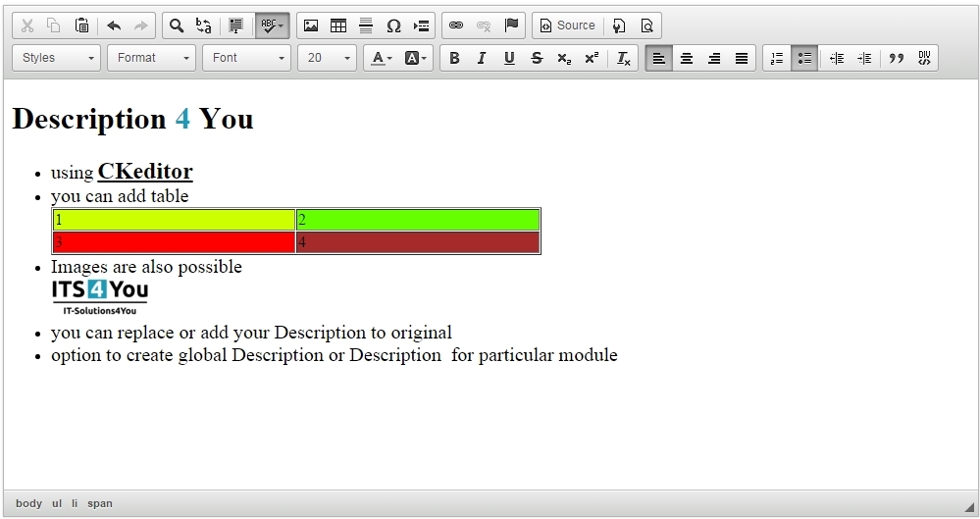The height and width of the screenshot is (519, 980).
Task: Click the Source button
Action: (567, 26)
